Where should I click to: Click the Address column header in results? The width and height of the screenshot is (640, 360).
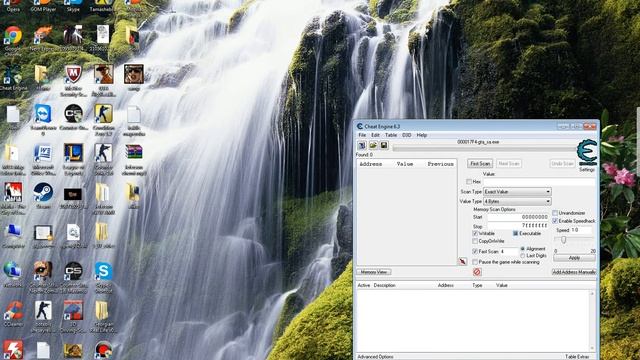pos(371,164)
